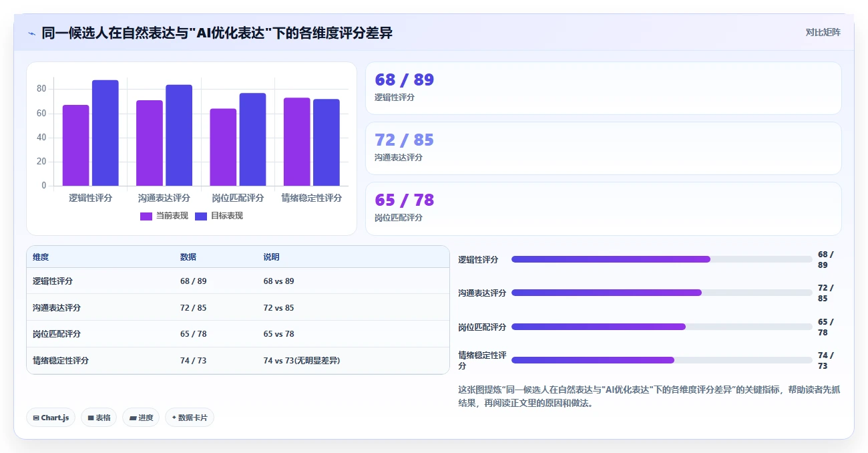Click the 目标表现 bar for 沟通表达评分 in chart
The height and width of the screenshot is (453, 868).
(179, 135)
